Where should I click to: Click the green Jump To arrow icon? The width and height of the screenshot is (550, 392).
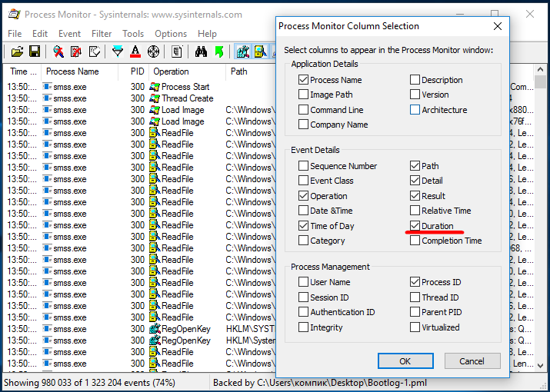pos(219,51)
